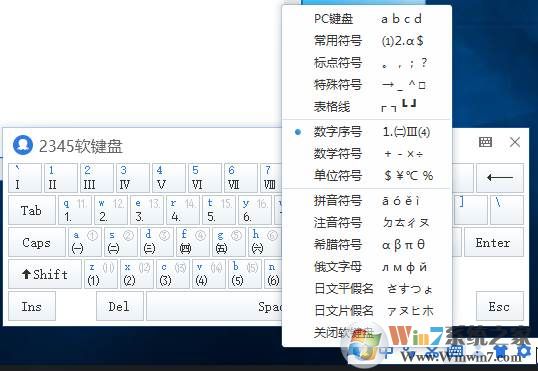Click the keyboard layout icon in title bar

[485, 142]
